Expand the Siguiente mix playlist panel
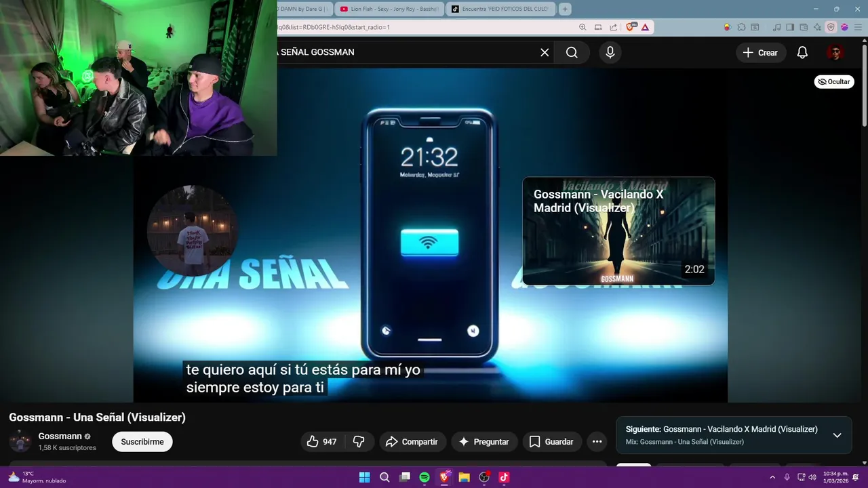Screen dimensions: 868x488 [x=837, y=435]
